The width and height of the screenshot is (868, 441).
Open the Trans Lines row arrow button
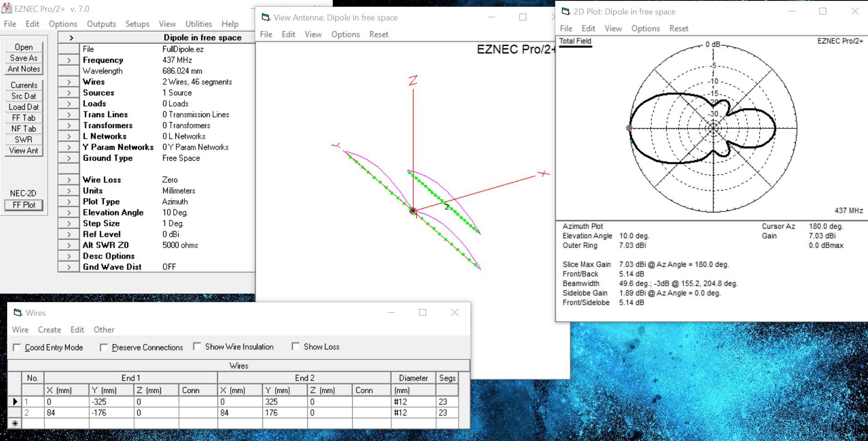(x=69, y=114)
